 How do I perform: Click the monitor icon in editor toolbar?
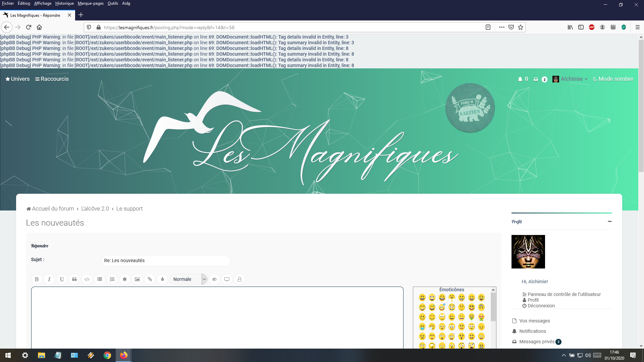coord(227,279)
